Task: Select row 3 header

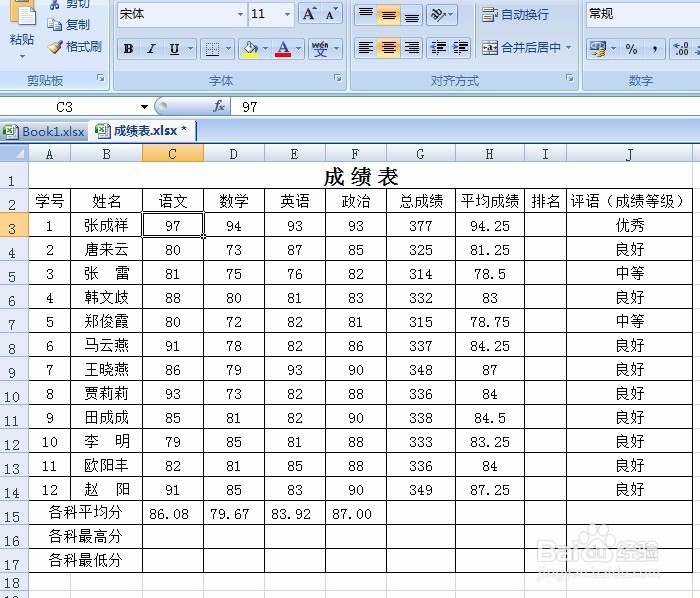Action: click(x=14, y=225)
